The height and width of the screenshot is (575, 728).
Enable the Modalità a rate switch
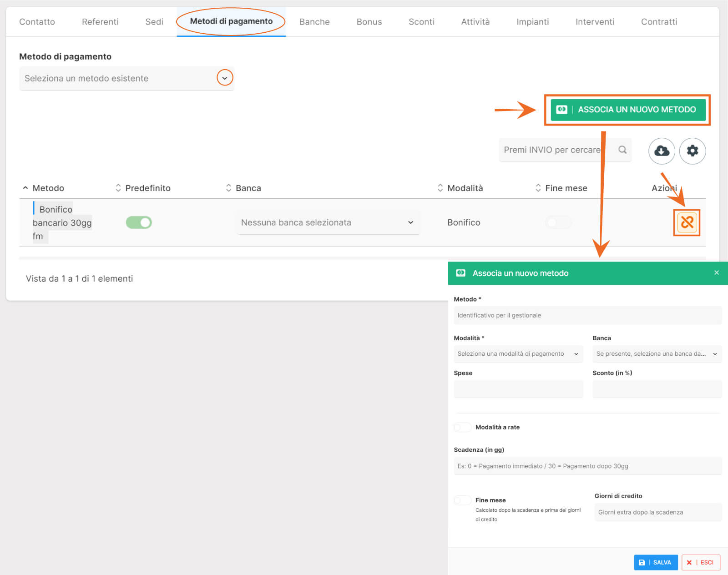pos(462,427)
